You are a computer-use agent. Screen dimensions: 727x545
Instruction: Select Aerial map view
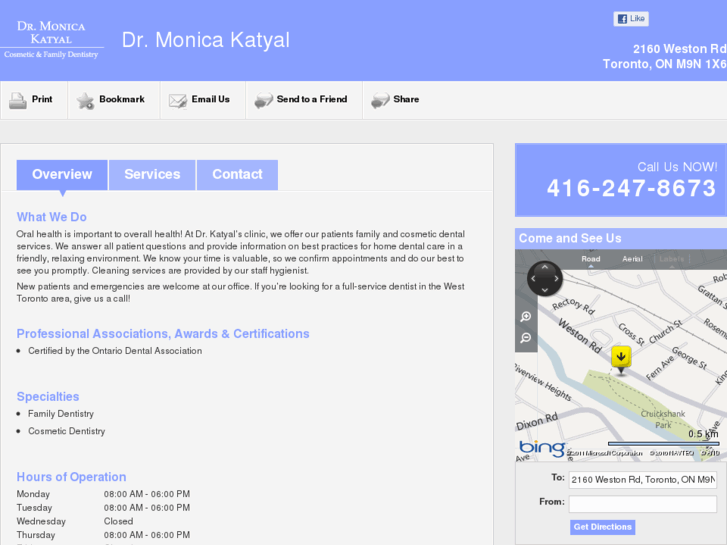click(x=632, y=259)
